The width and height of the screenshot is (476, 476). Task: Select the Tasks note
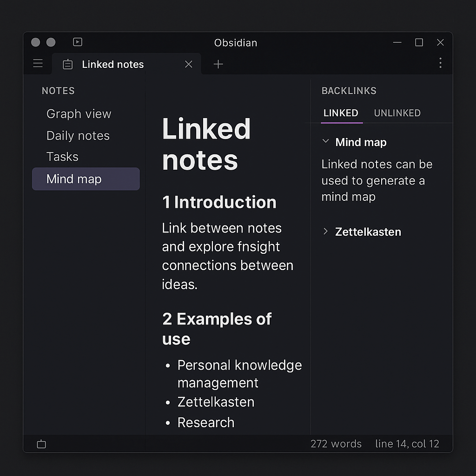(x=62, y=157)
